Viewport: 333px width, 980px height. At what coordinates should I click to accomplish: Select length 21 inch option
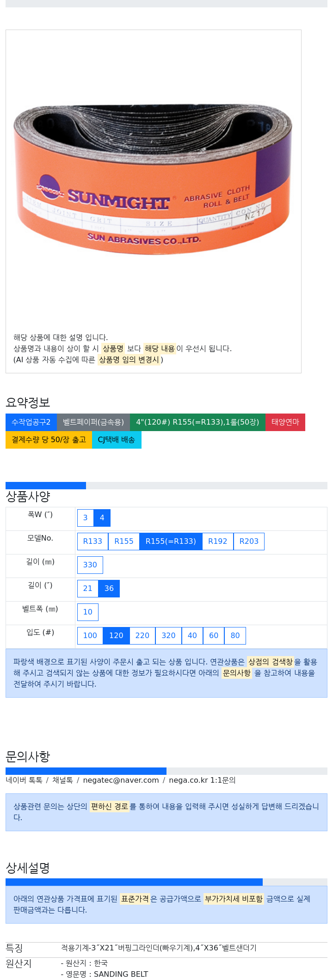[88, 588]
